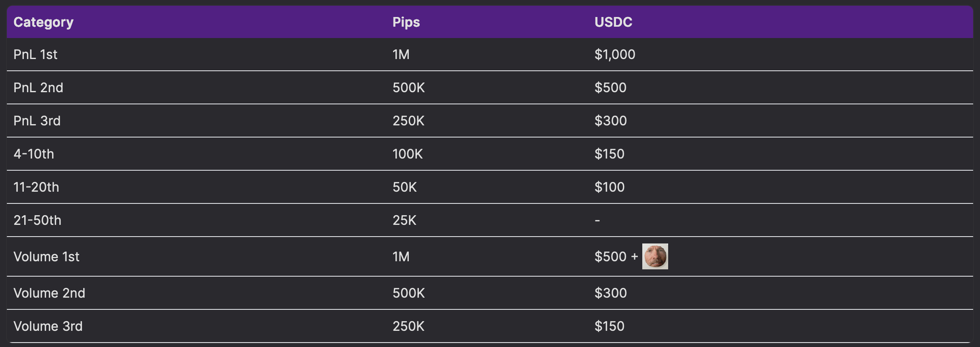
Task: Click the $500 + prize text for Volume 1st
Action: click(x=616, y=256)
